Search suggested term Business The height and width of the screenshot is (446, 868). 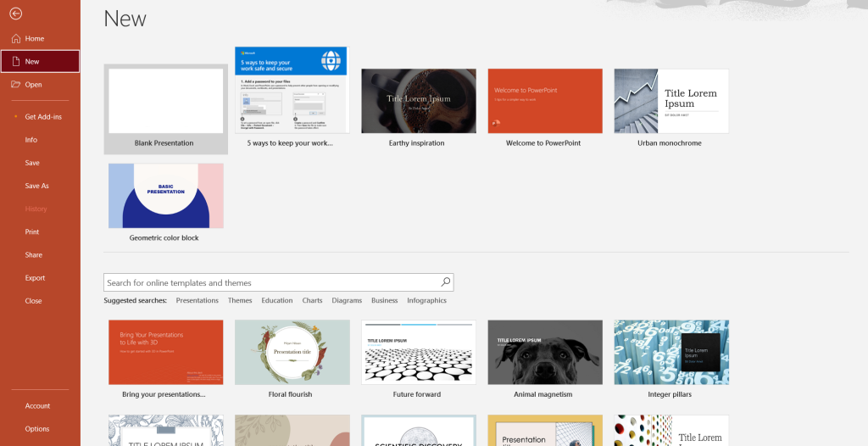(x=384, y=300)
